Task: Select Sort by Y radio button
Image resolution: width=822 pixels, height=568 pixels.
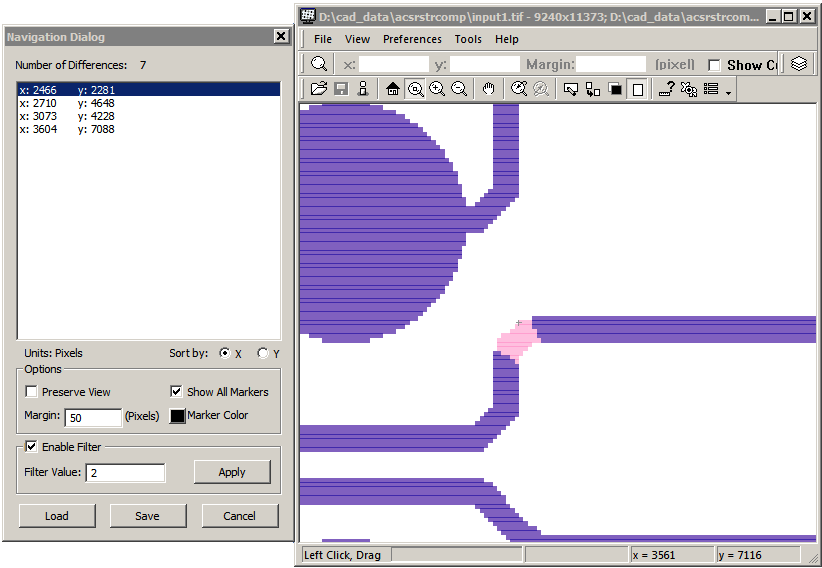Action: tap(263, 353)
